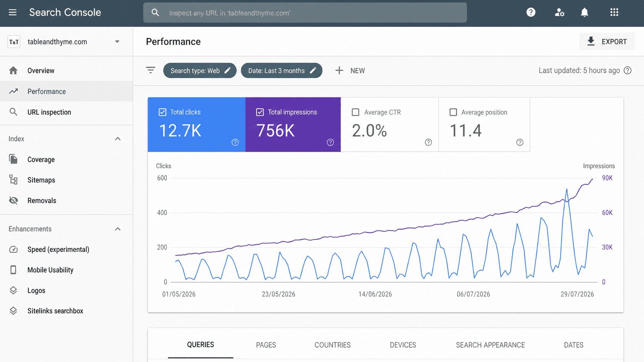Image resolution: width=644 pixels, height=362 pixels.
Task: Open the Coverage report
Action: click(66, 159)
